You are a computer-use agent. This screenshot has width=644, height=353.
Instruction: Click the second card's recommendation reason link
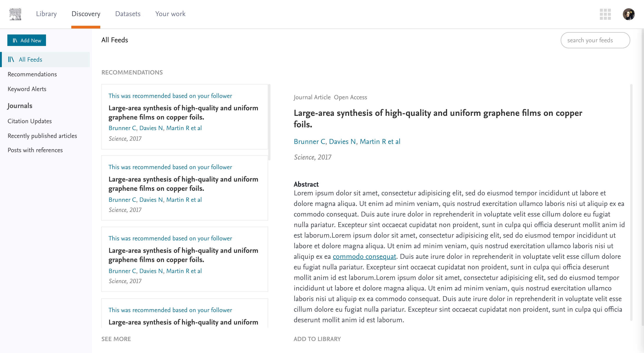coord(170,167)
